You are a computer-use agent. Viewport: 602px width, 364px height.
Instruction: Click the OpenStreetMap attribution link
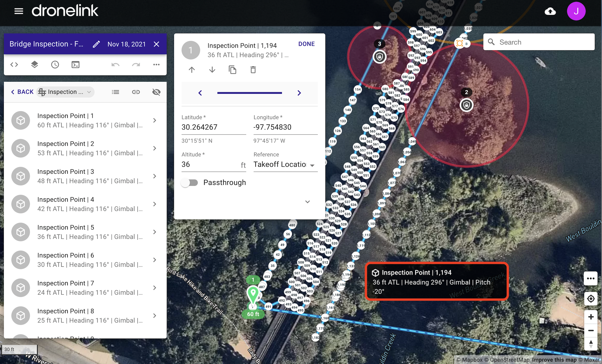pos(507,360)
